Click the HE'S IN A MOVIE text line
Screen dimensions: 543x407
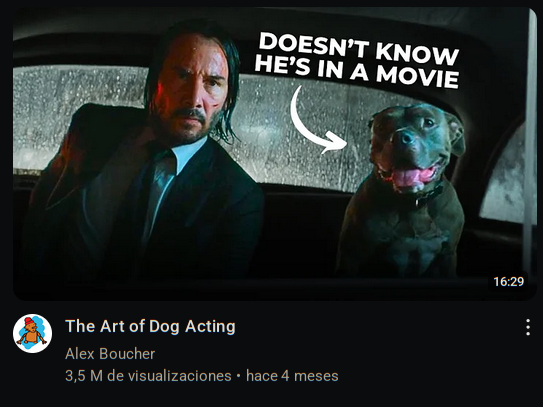pyautogui.click(x=357, y=73)
